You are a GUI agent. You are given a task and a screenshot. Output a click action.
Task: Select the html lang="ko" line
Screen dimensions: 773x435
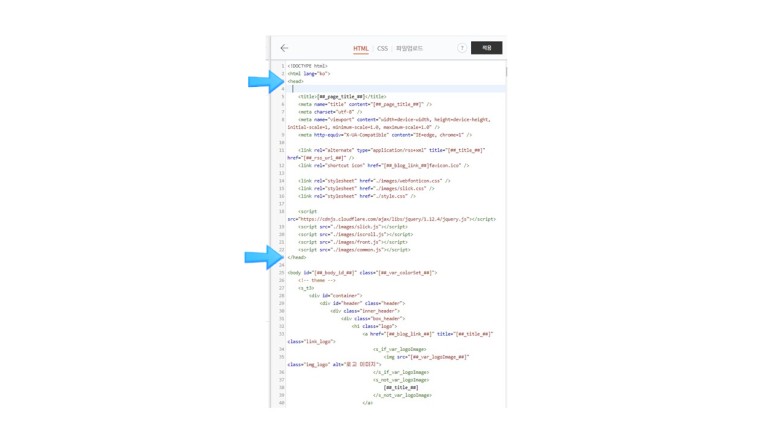(309, 73)
